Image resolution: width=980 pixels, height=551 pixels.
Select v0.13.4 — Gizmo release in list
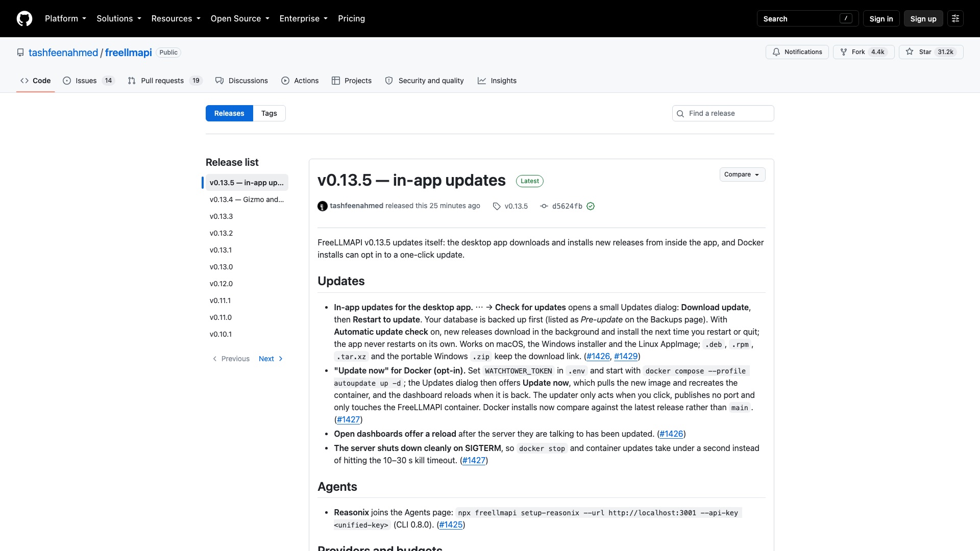(247, 199)
